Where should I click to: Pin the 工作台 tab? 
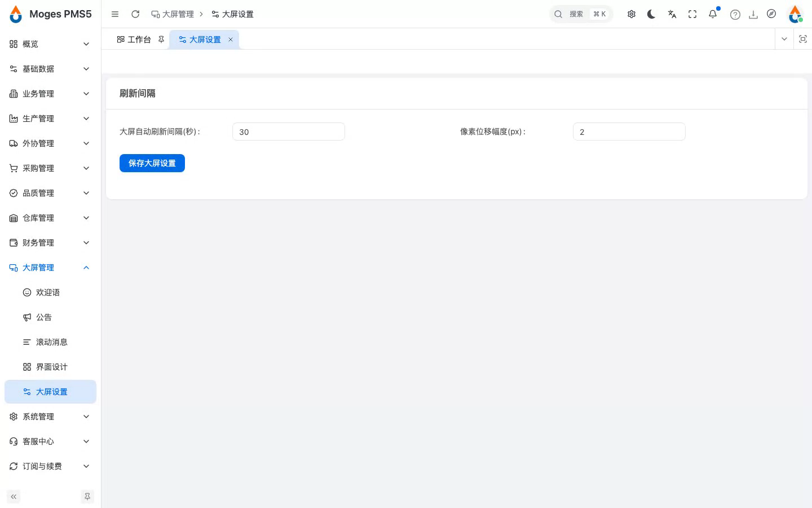pos(161,40)
